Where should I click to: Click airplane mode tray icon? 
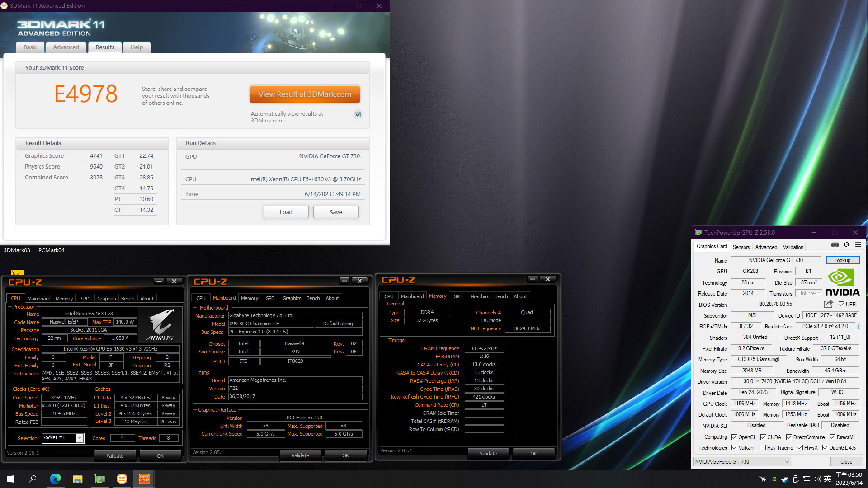[x=763, y=479]
